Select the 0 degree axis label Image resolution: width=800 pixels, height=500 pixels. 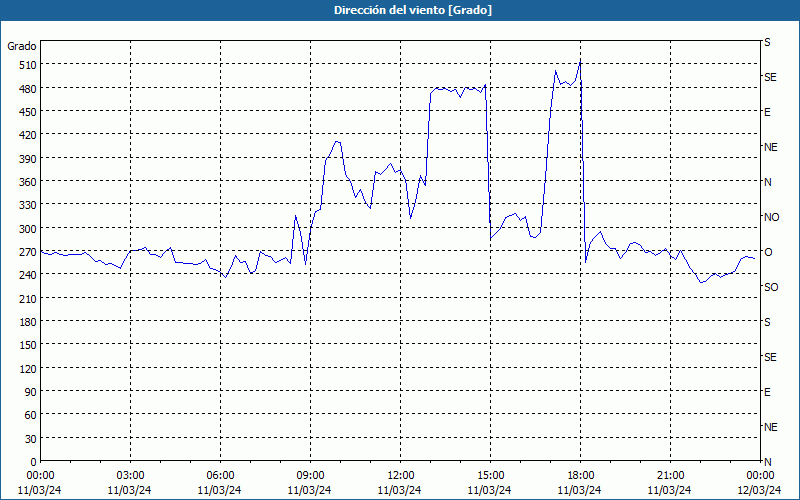(34, 462)
